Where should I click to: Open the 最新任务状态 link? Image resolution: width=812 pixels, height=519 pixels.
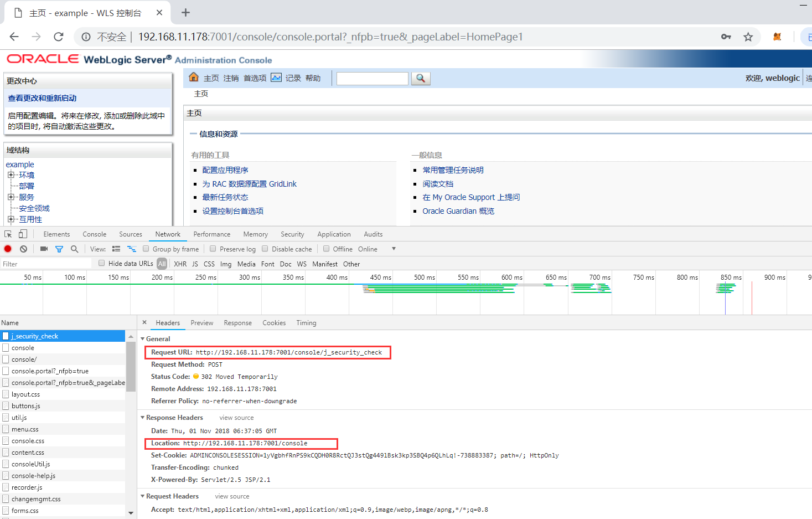coord(225,197)
